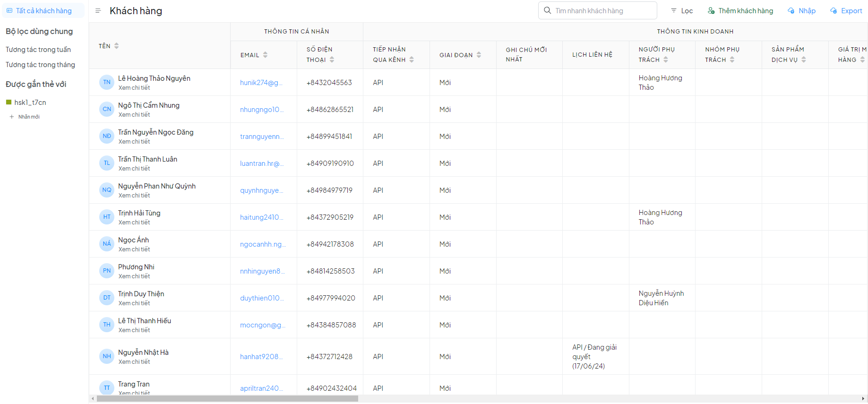
Task: Sort by the TÊN column arrows
Action: (x=117, y=46)
